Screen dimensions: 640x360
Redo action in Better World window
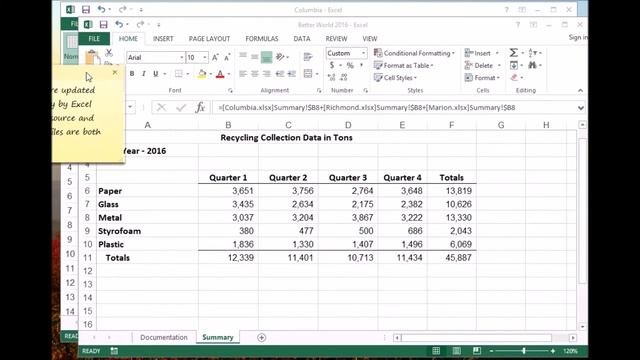pos(140,24)
